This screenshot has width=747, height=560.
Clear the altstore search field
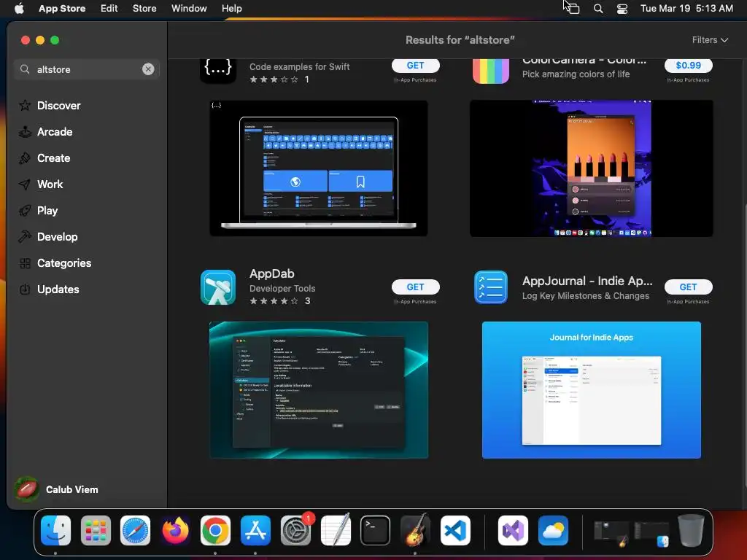tap(148, 69)
